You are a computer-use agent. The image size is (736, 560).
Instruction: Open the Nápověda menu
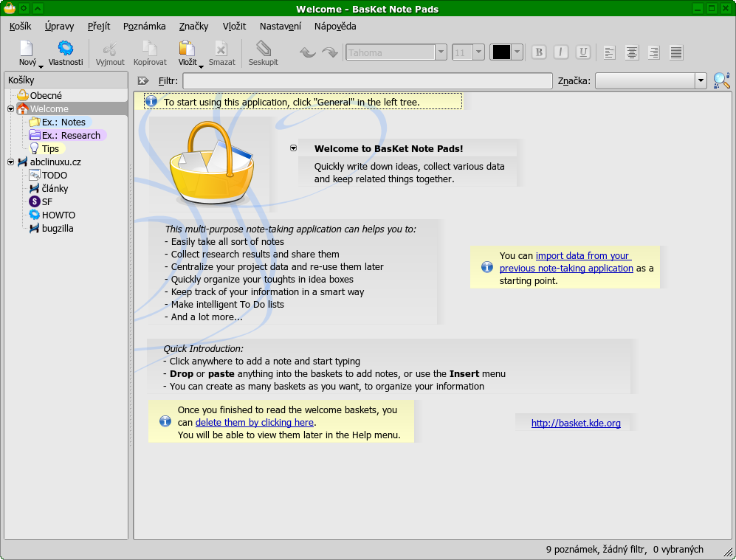point(335,27)
